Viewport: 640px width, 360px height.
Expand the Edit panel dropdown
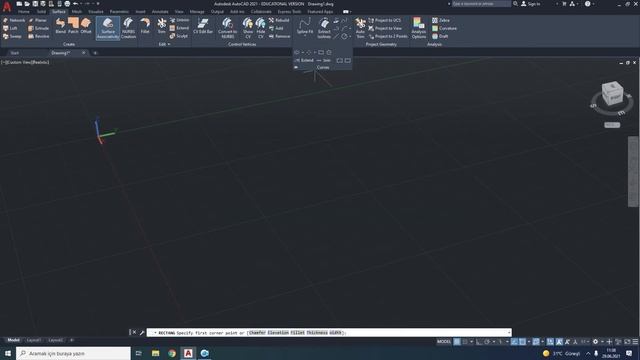164,44
